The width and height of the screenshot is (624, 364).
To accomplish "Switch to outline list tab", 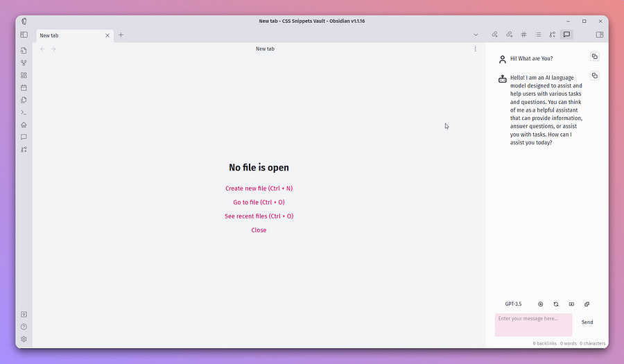I will 538,35.
